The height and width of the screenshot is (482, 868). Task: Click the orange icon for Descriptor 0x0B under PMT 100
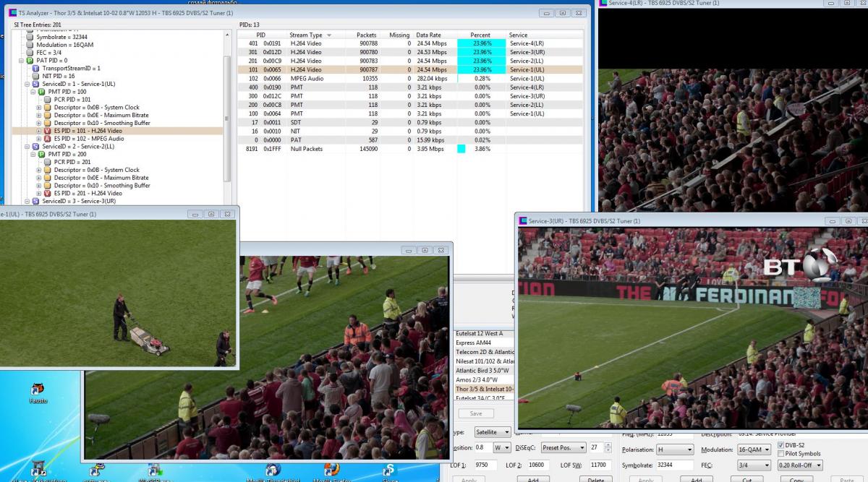click(x=47, y=108)
